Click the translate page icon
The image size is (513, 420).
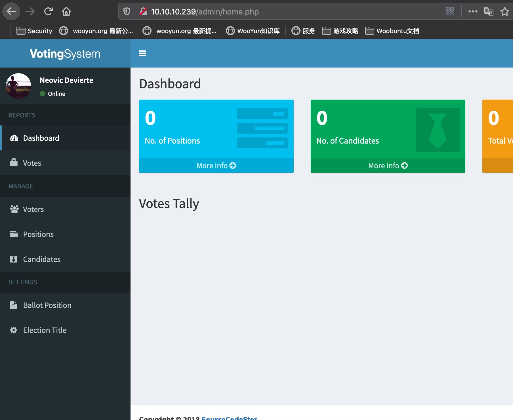(x=489, y=12)
